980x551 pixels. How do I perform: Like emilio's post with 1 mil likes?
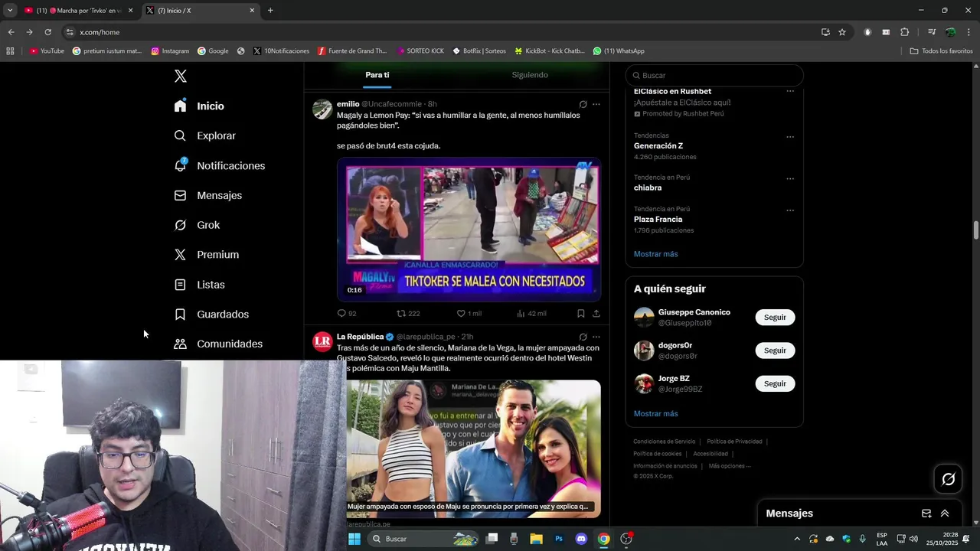point(469,313)
